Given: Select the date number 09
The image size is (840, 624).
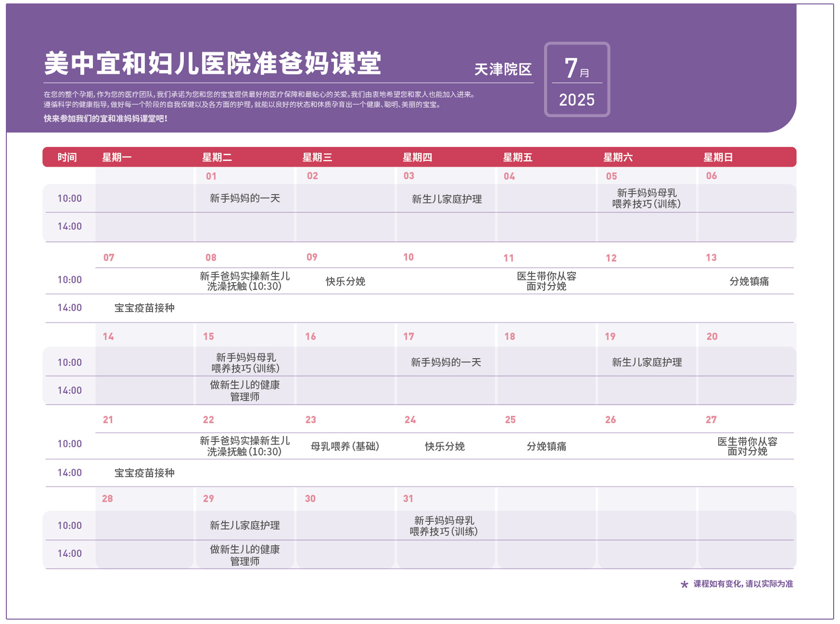Looking at the screenshot, I should [312, 257].
